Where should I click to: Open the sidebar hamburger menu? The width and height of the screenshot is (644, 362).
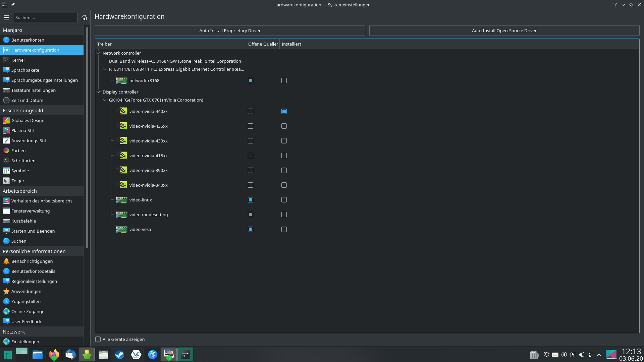point(6,17)
